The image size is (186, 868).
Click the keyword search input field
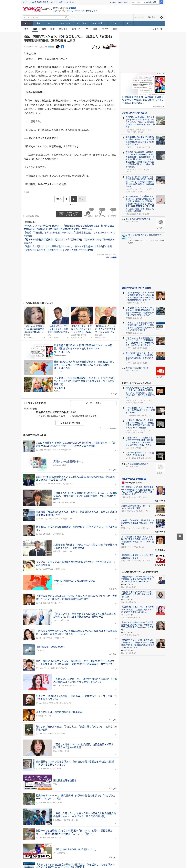tap(44, 18)
